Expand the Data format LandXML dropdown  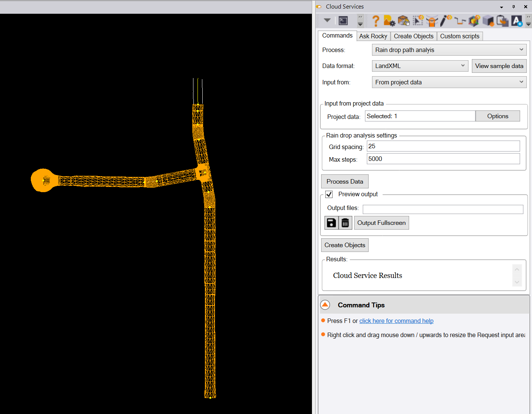(x=420, y=66)
